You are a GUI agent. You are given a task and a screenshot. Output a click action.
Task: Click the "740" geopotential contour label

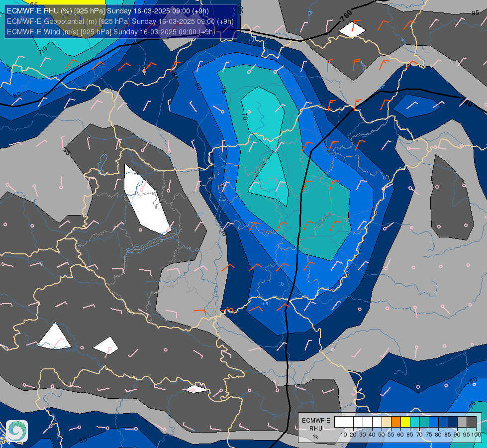click(466, 102)
